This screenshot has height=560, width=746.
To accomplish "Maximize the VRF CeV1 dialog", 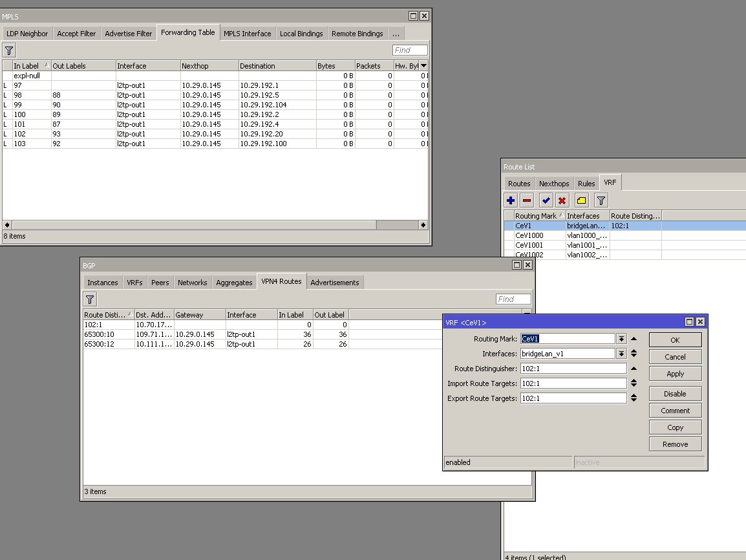I will click(689, 322).
